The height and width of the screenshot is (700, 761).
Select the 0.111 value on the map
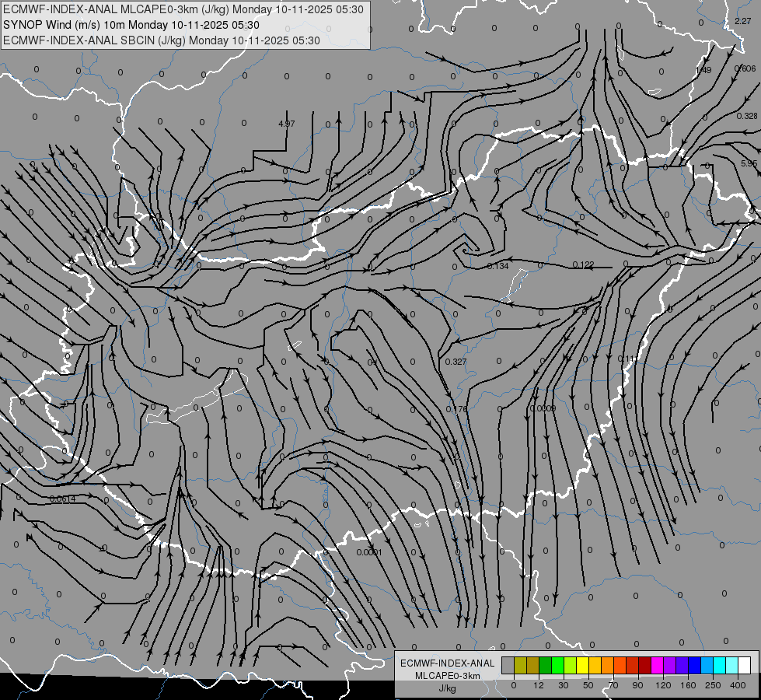(x=628, y=359)
